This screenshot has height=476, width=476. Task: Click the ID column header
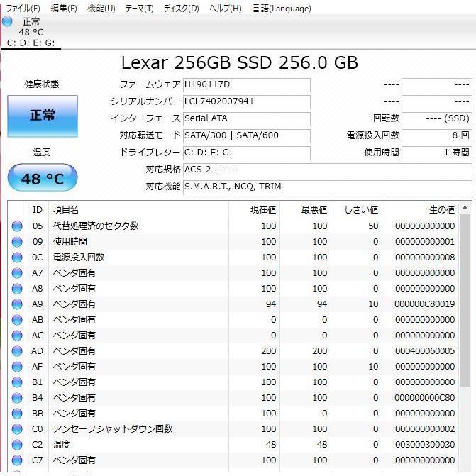(38, 210)
